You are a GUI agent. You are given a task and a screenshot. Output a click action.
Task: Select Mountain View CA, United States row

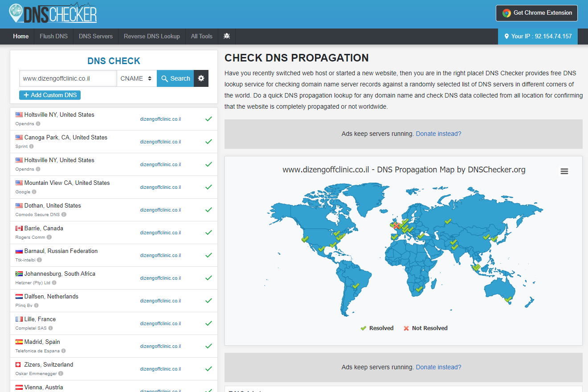pyautogui.click(x=114, y=187)
